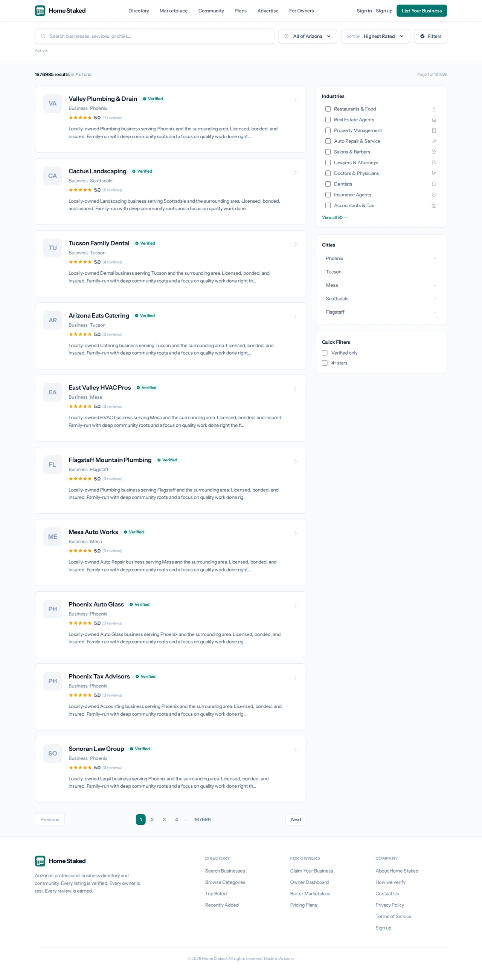Open the Sort by Highest Rated dropdown
482x980 pixels.
[375, 36]
